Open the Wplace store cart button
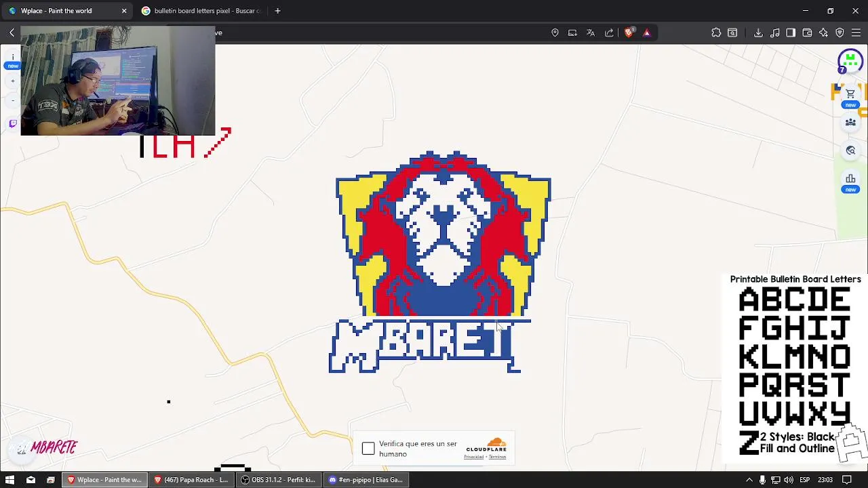 [850, 94]
